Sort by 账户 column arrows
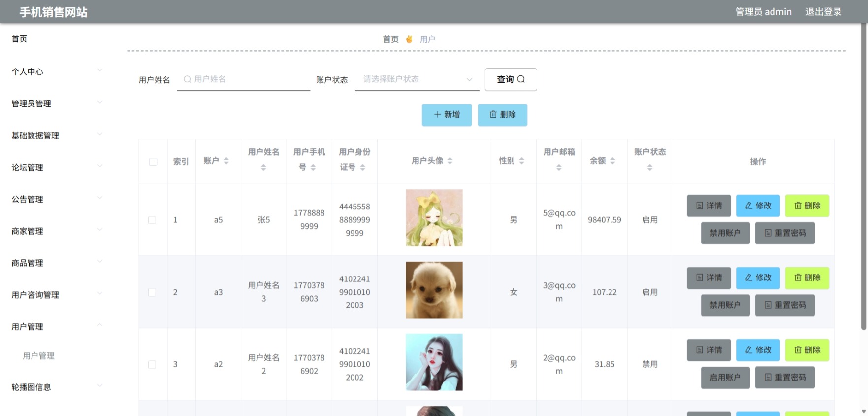This screenshot has width=868, height=416. pos(226,161)
